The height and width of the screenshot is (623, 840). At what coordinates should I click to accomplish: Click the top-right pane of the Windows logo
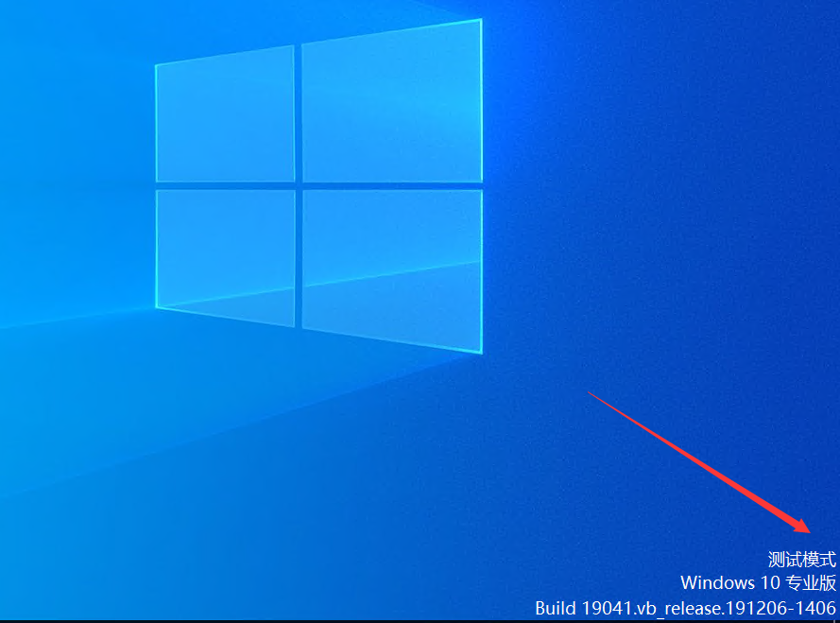point(392,104)
